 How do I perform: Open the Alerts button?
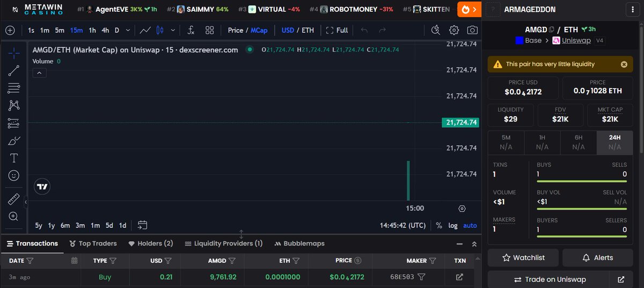click(597, 258)
